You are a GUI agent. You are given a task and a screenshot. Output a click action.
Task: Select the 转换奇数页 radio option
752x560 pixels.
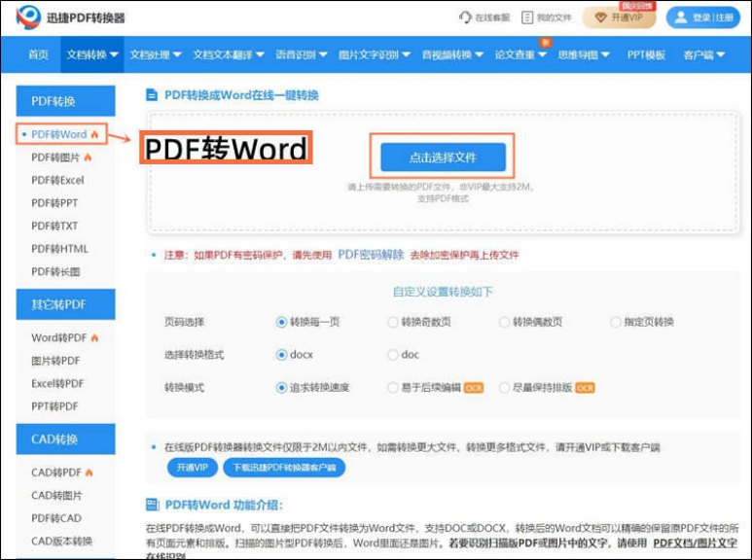(x=393, y=322)
